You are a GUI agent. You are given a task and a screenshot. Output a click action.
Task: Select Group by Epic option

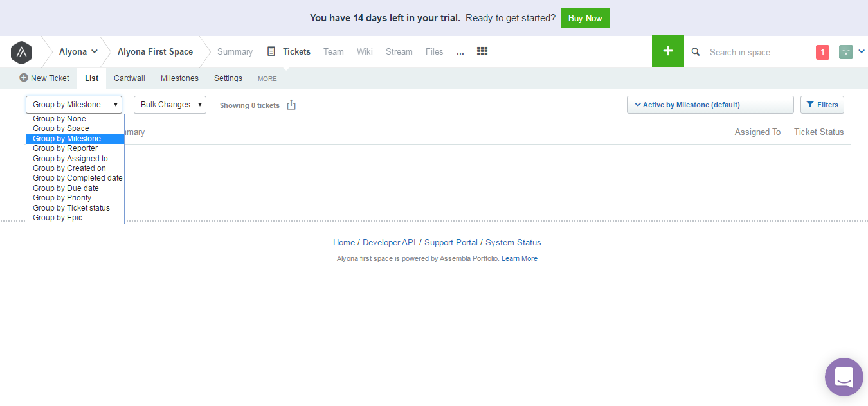[x=75, y=218]
